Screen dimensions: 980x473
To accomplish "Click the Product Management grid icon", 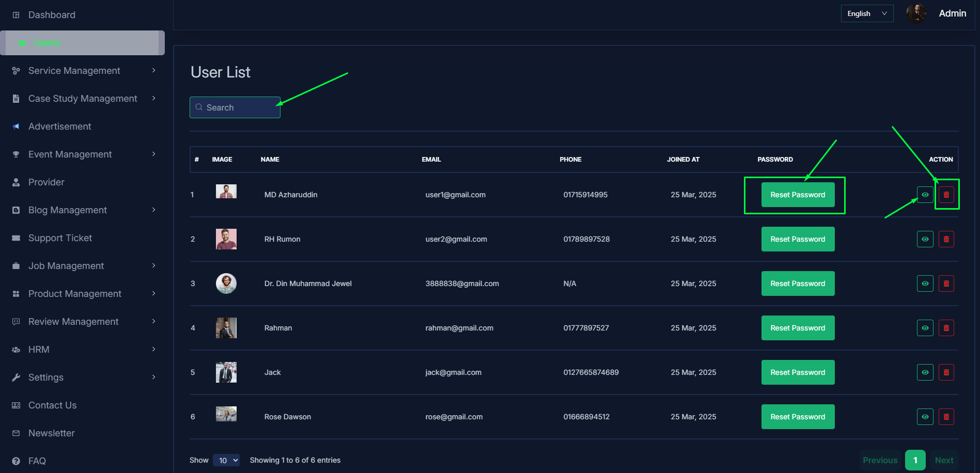I will coord(16,294).
